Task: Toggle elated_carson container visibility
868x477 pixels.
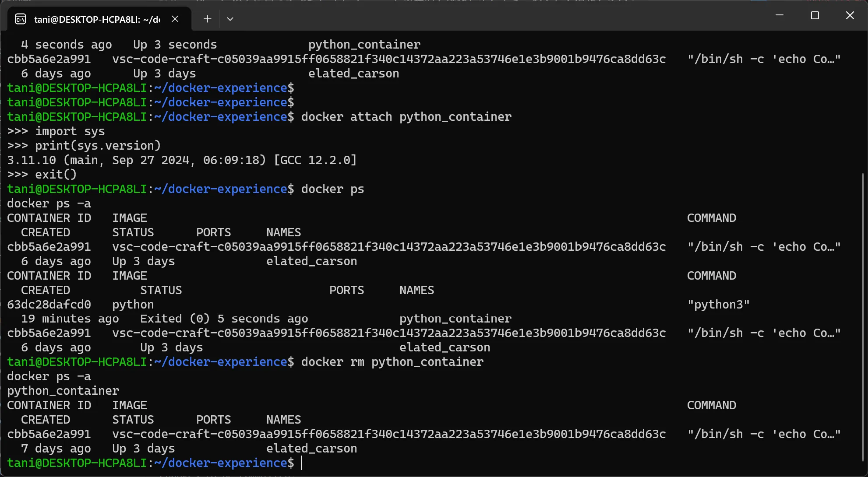Action: 311,448
